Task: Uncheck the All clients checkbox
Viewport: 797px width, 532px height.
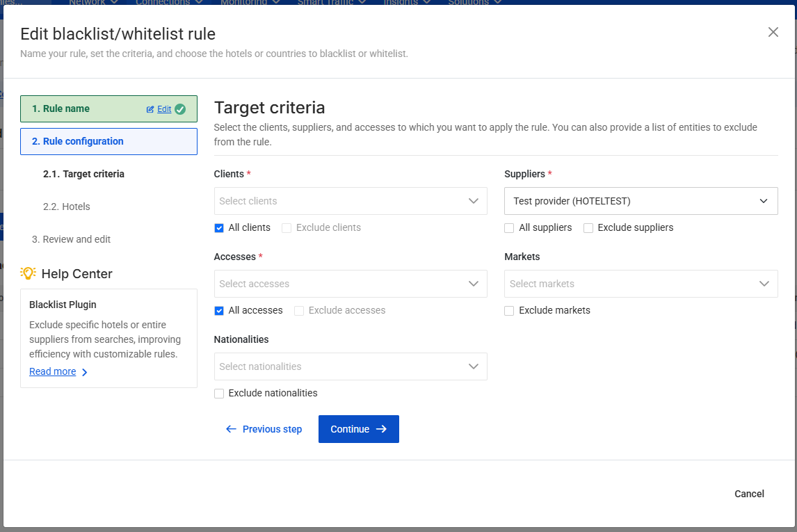Action: point(219,227)
